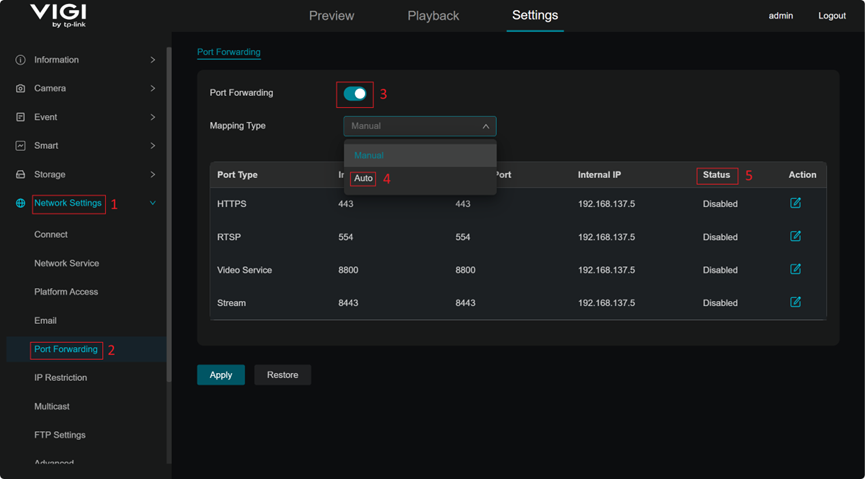
Task: Open Network Service in the sidebar
Action: tap(67, 263)
